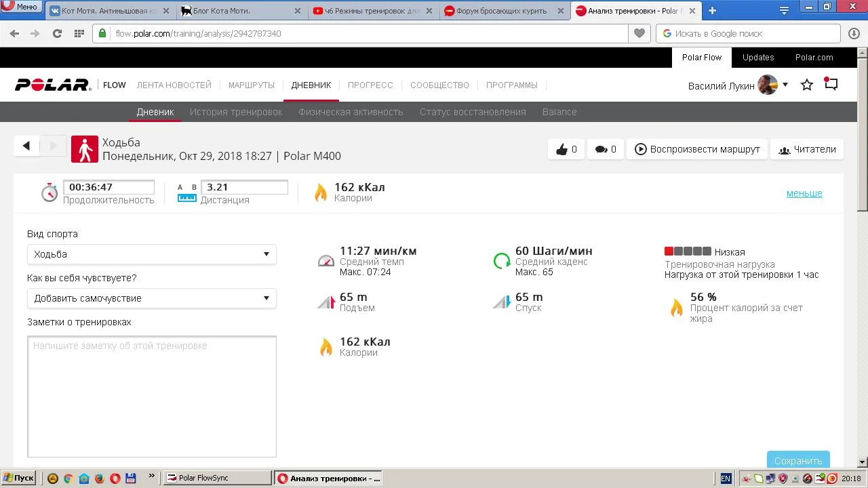Click the walking sport icon
The width and height of the screenshot is (868, 488).
[x=85, y=149]
